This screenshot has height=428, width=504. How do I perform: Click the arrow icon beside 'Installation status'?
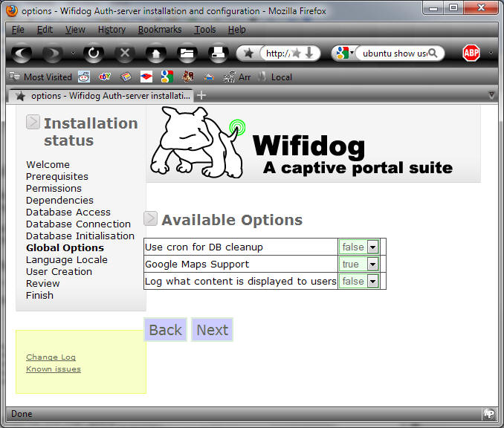click(33, 122)
